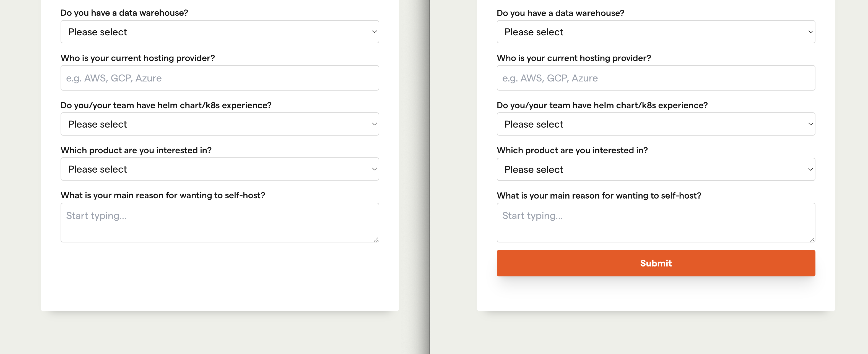Click left form's 'Who is your current hosting provider?' label
Screen dimensions: 868x354
[x=137, y=58]
